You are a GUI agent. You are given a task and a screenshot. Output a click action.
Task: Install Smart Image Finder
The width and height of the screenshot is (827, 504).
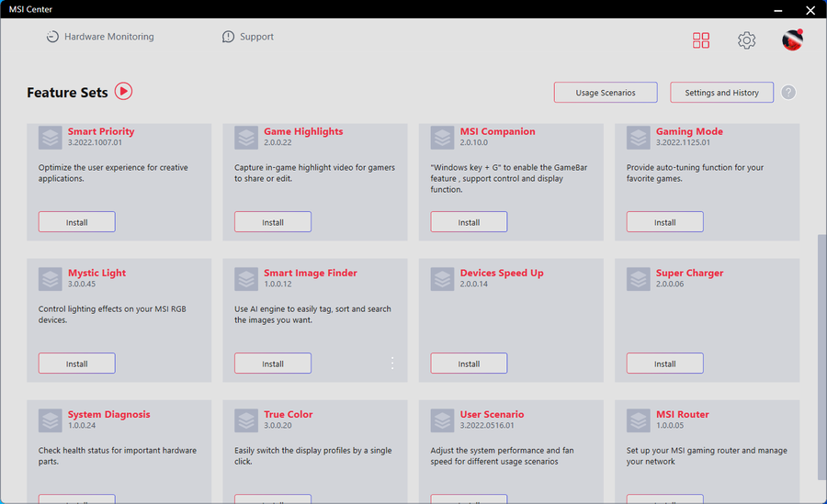click(273, 364)
